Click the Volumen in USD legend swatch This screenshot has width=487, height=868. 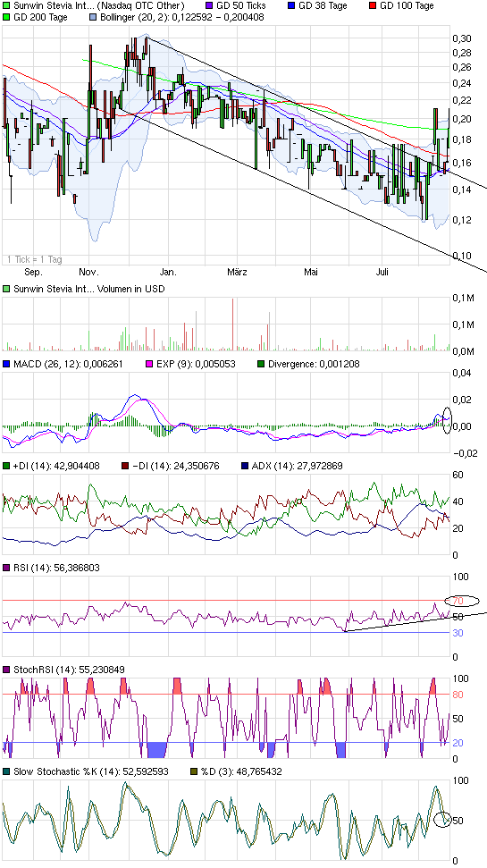[x=6, y=289]
